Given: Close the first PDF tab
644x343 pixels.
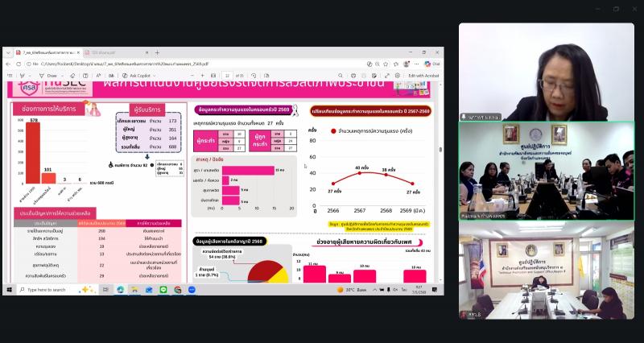Looking at the screenshot, I should pyautogui.click(x=78, y=52).
